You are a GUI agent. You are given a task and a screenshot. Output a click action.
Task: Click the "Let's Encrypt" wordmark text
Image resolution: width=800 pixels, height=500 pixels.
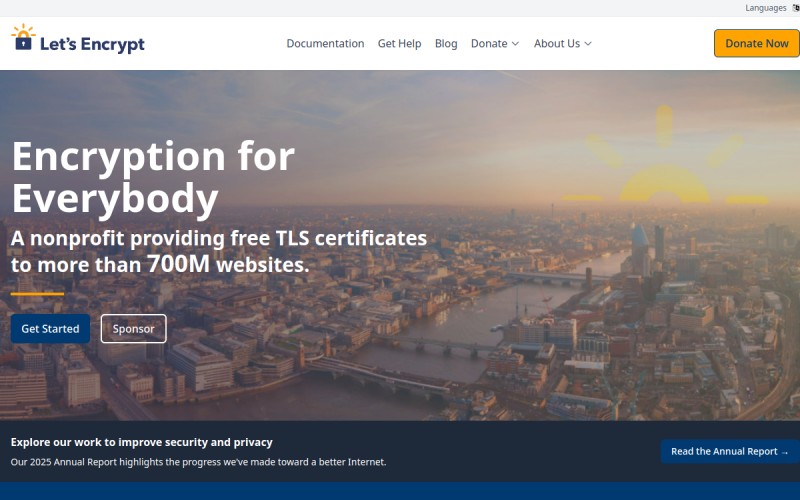92,44
